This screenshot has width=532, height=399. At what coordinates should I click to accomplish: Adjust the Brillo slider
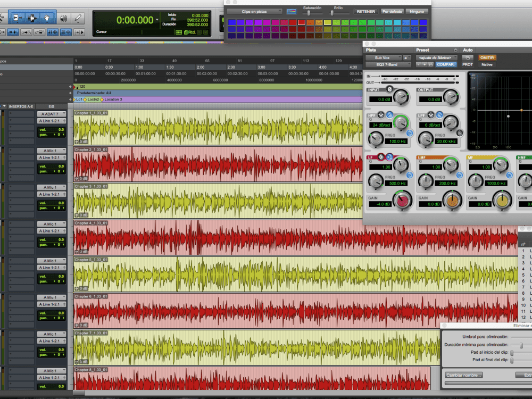pos(332,13)
